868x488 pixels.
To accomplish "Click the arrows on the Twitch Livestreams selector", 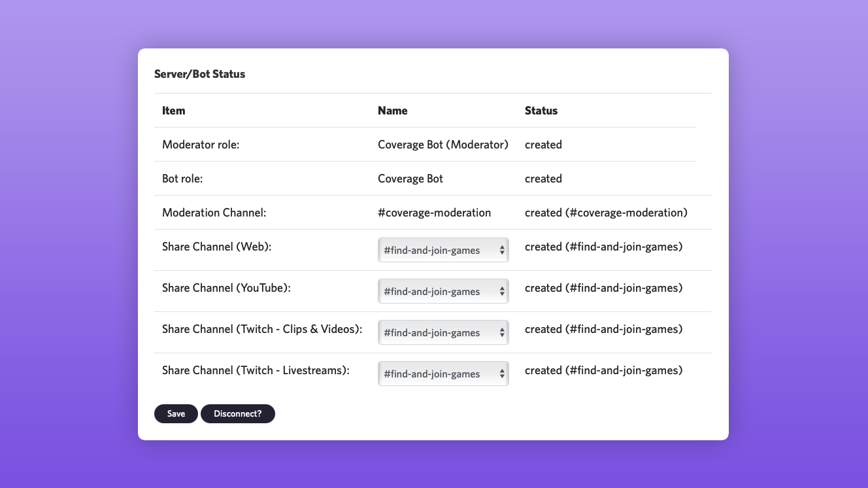I will pyautogui.click(x=501, y=374).
